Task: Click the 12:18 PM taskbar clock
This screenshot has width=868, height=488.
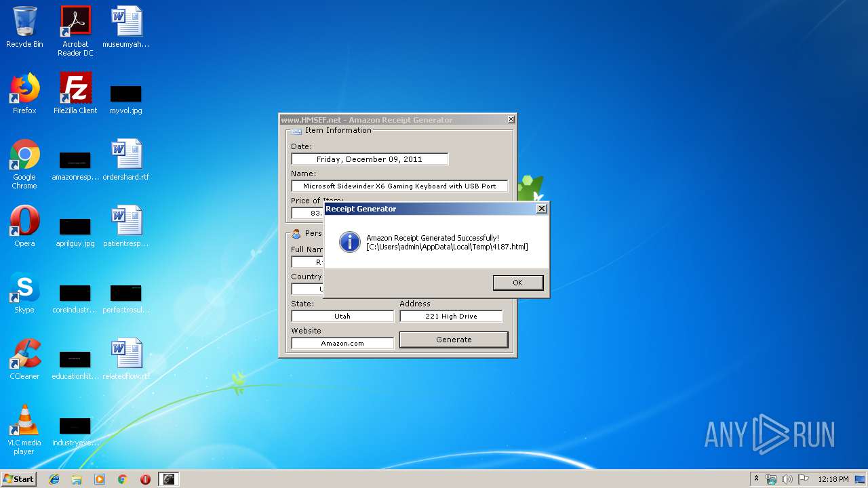Action: pyautogui.click(x=833, y=479)
